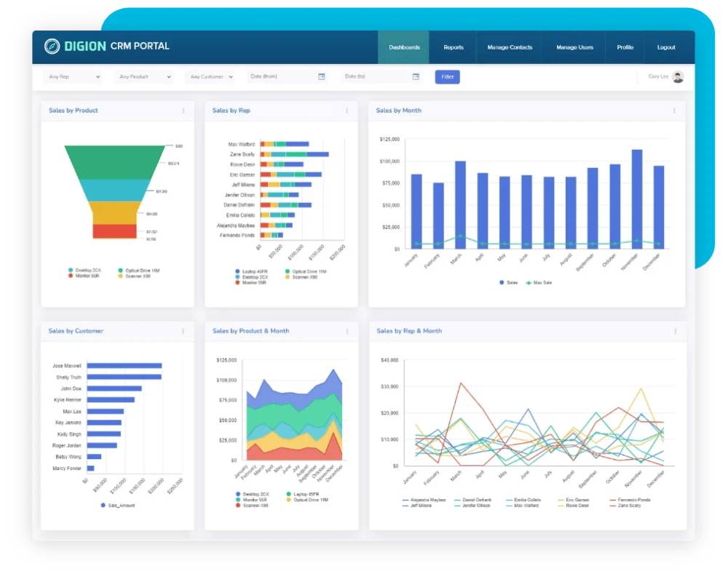
Task: Open the Sales by Month card options menu
Action: pos(674,110)
